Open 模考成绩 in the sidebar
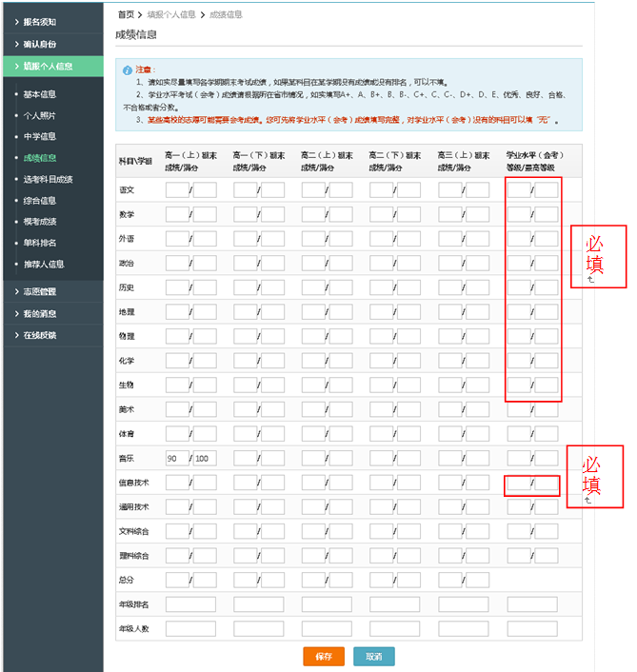Screen dimensions: 637x672 point(39,222)
